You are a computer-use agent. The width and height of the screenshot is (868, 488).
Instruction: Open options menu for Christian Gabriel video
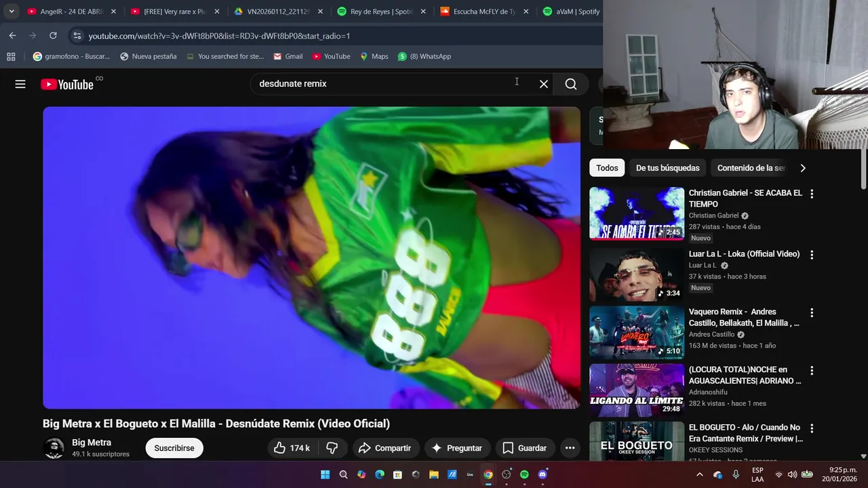(812, 194)
